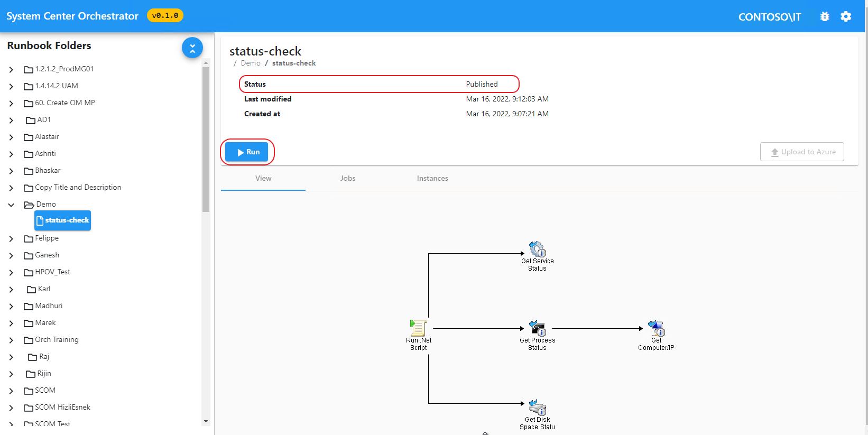This screenshot has height=435, width=868.
Task: Click the Get Disk Space Status icon
Action: pyautogui.click(x=537, y=408)
